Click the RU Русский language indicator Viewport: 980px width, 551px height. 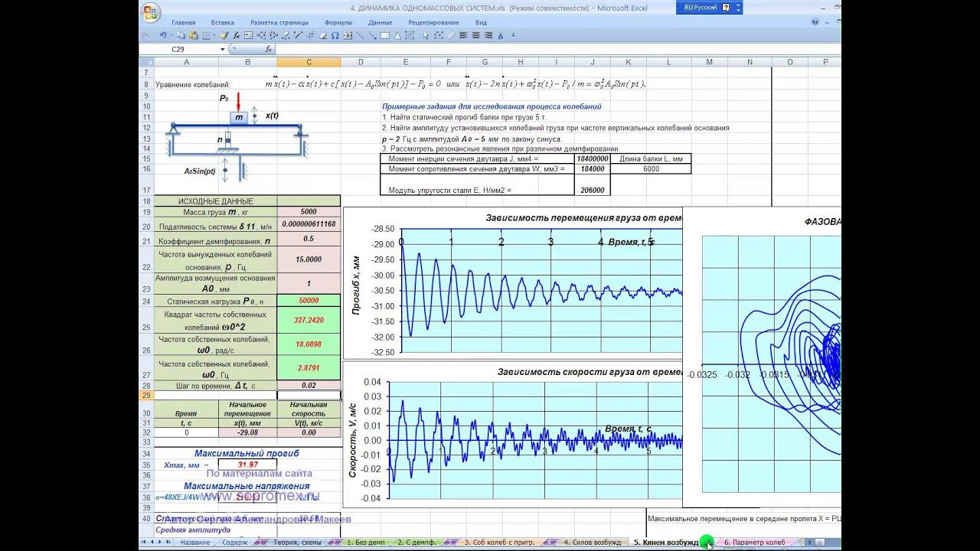click(x=700, y=7)
